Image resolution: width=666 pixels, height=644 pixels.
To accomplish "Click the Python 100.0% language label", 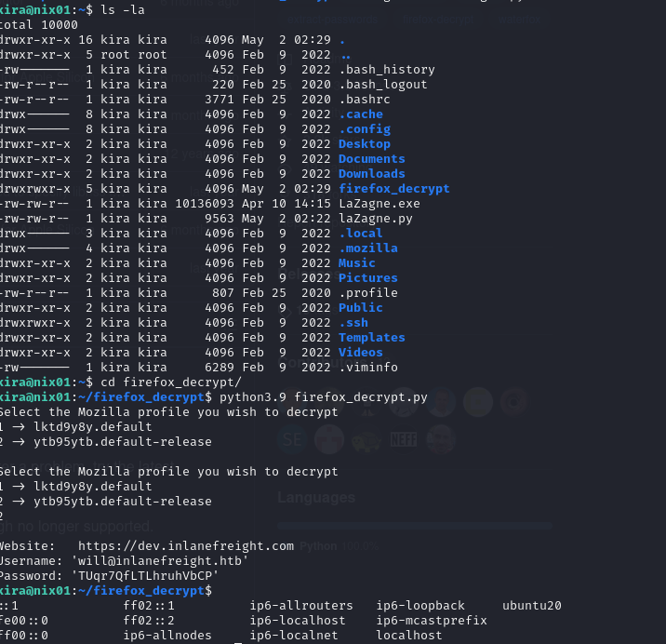I will point(339,546).
